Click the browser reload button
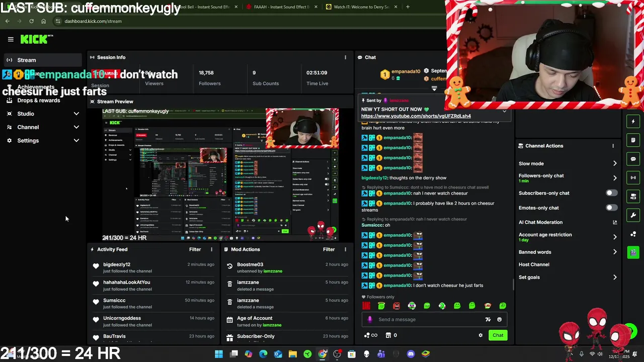The height and width of the screenshot is (362, 644). [x=31, y=21]
